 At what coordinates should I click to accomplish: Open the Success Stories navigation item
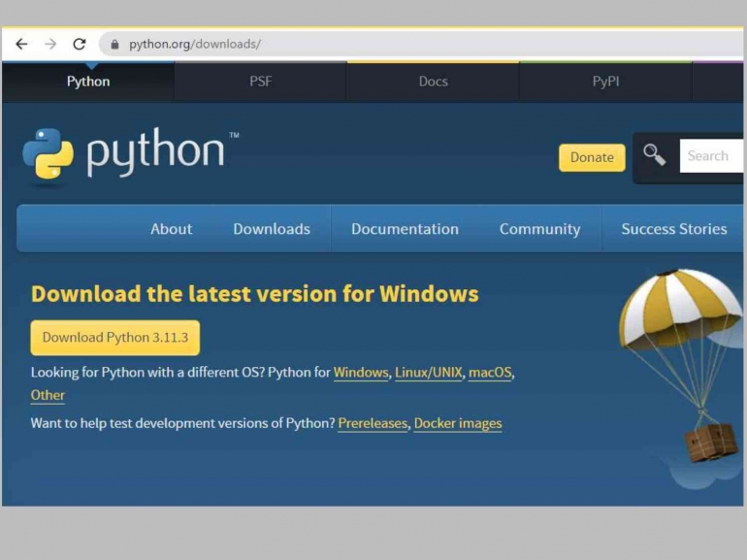(674, 229)
